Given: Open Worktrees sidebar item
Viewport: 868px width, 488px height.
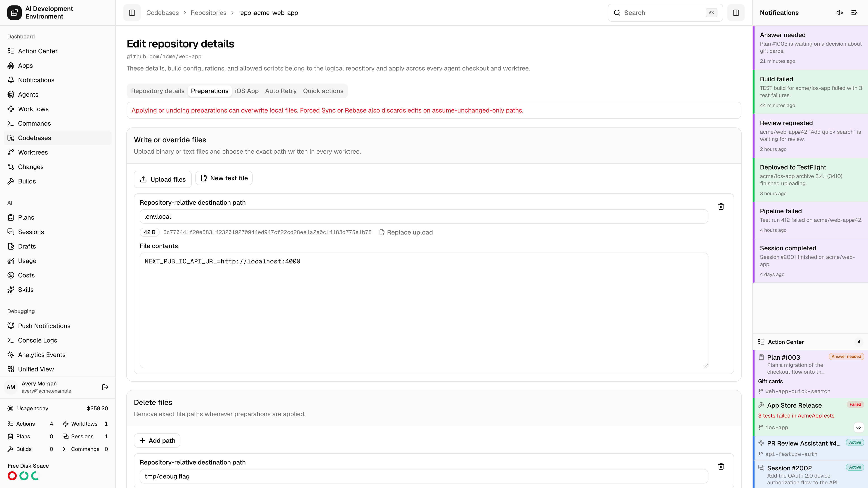Looking at the screenshot, I should tap(58, 152).
